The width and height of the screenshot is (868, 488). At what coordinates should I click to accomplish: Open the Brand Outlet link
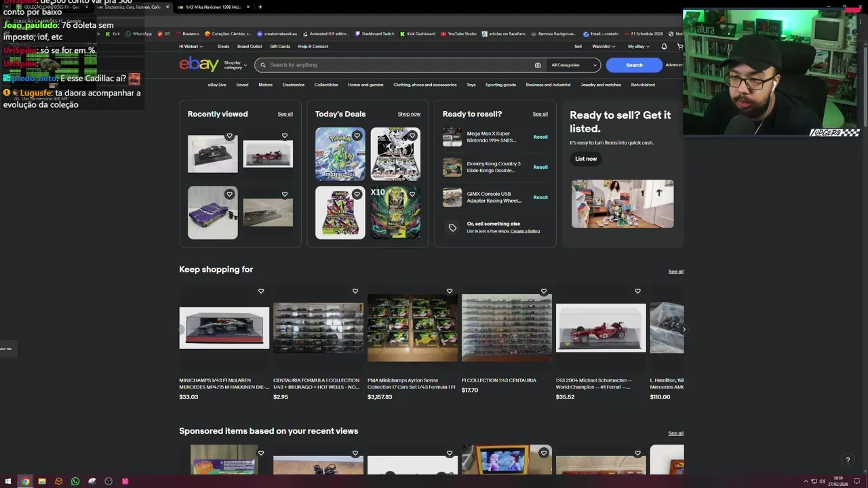point(250,47)
